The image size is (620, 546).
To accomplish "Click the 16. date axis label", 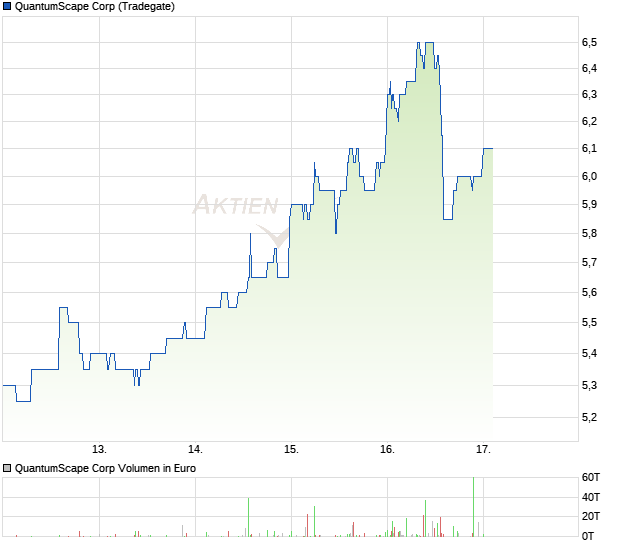I will (x=388, y=449).
